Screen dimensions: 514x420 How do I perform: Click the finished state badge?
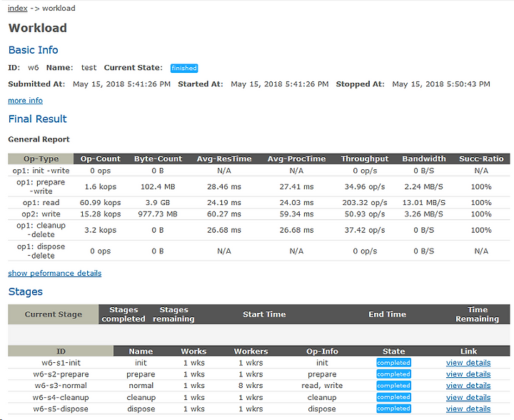[x=184, y=68]
